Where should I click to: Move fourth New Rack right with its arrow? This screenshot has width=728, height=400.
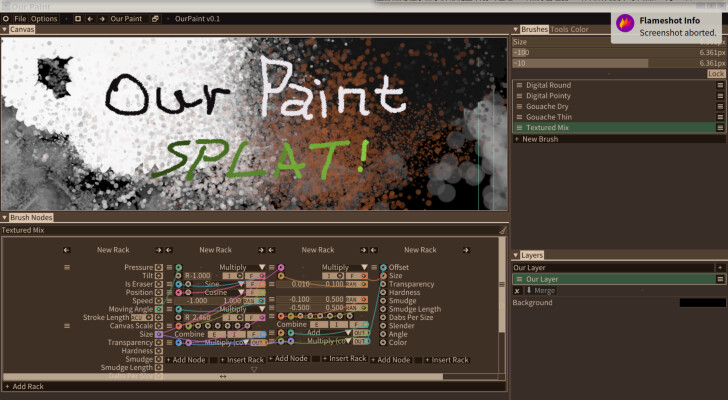pyautogui.click(x=466, y=250)
